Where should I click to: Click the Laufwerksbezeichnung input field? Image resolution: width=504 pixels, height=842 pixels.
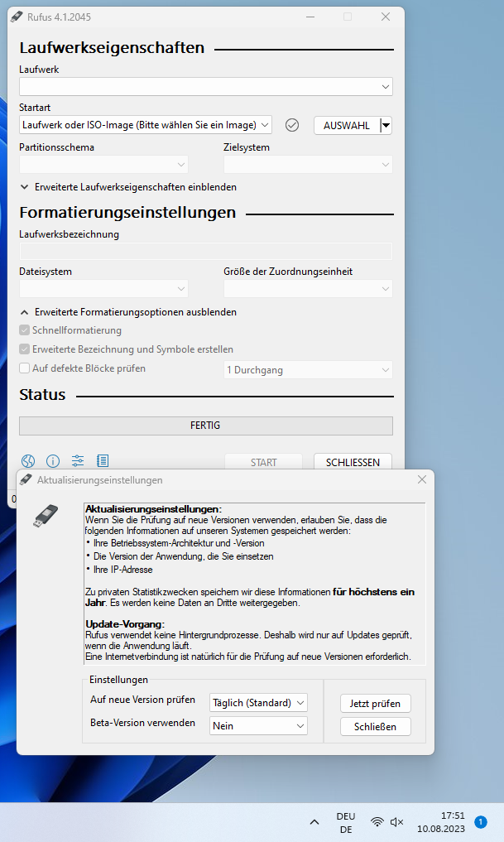(x=206, y=252)
